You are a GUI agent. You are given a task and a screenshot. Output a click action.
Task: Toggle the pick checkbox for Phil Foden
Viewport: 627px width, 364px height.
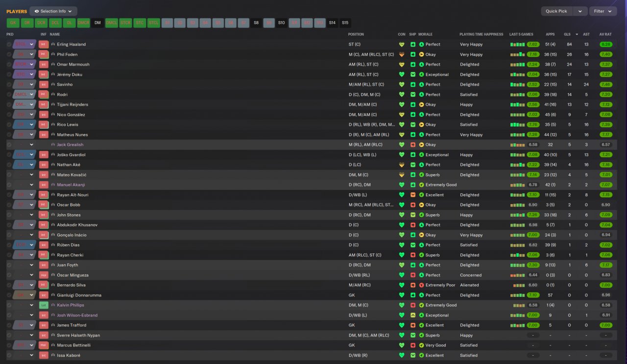9,54
